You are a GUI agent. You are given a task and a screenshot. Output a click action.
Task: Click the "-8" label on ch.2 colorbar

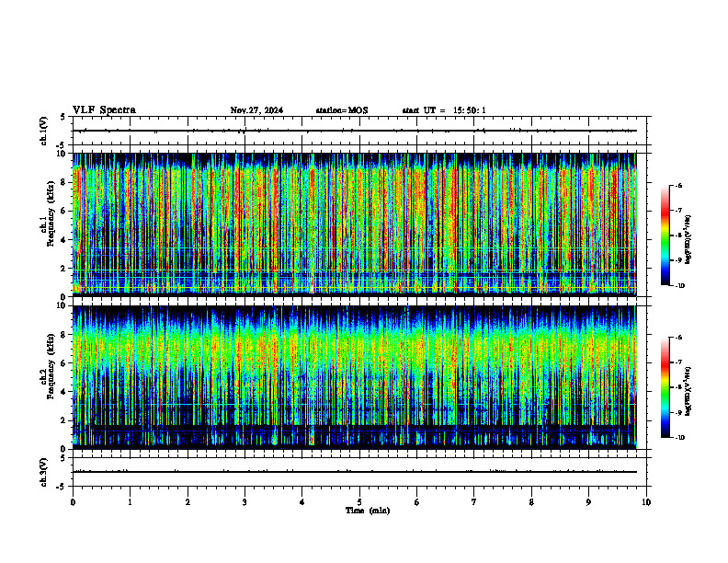(678, 387)
